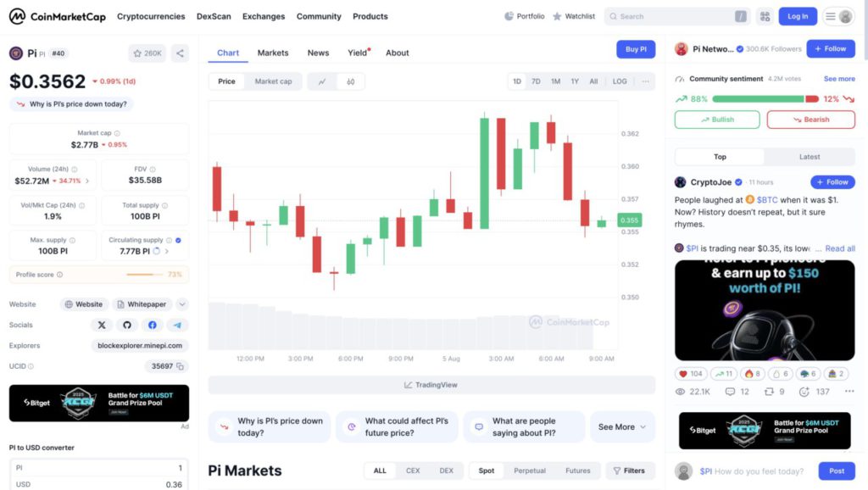Click the Profile score progress bar
The width and height of the screenshot is (868, 490).
coord(144,275)
